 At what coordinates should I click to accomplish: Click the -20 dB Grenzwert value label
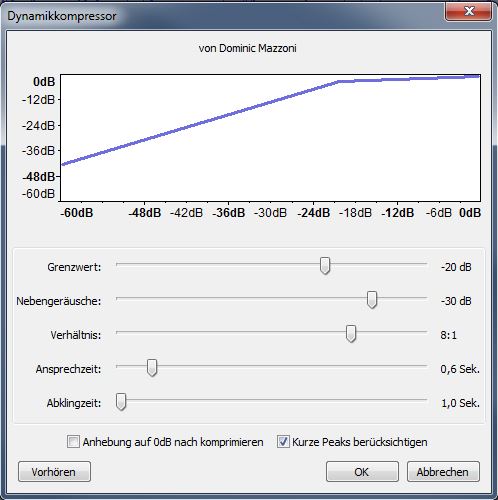[x=456, y=267]
